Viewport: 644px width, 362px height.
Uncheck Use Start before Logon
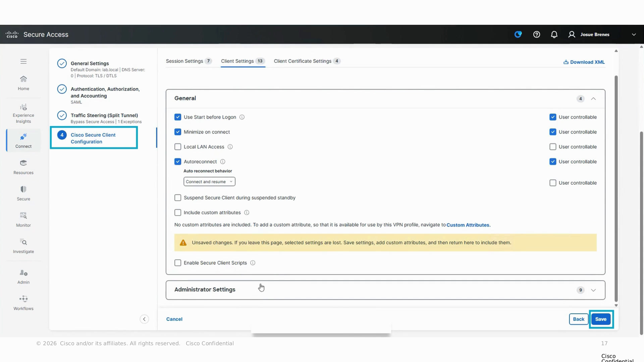(x=178, y=117)
